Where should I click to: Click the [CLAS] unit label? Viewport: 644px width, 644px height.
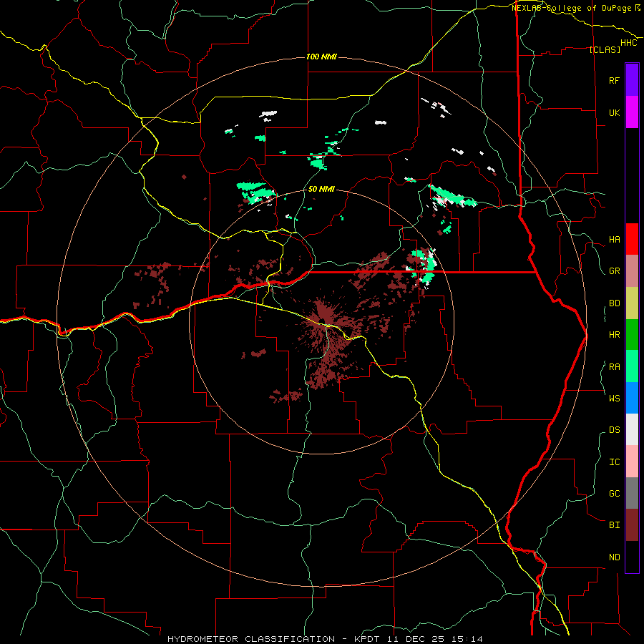(x=605, y=49)
